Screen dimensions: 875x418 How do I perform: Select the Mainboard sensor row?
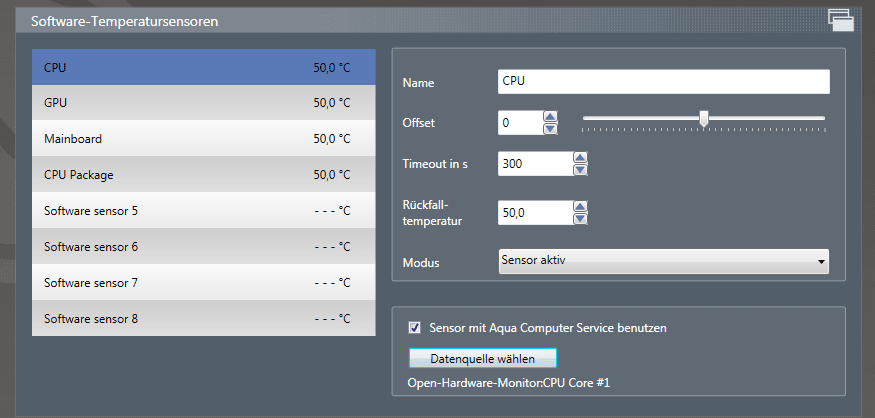pyautogui.click(x=204, y=138)
